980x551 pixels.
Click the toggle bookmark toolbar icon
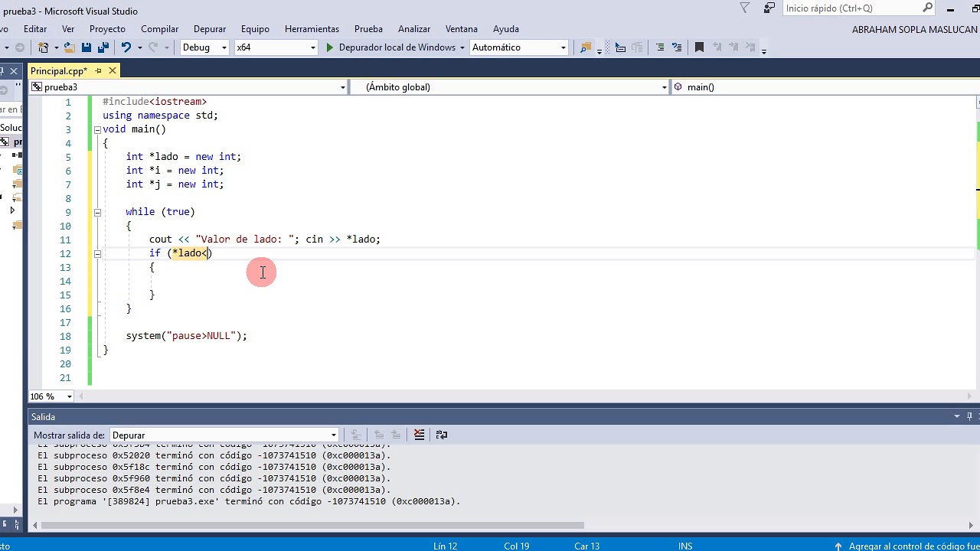[699, 47]
